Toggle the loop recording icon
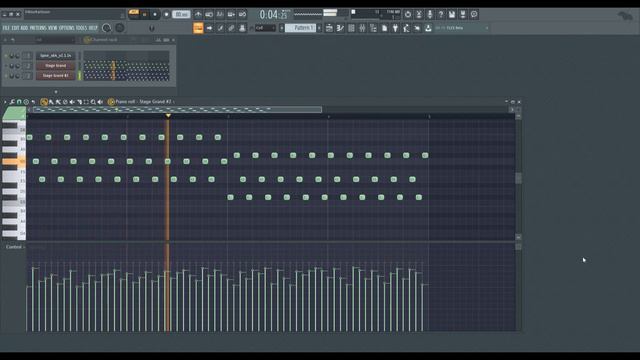Screen dimensions: 640x360 (242, 14)
